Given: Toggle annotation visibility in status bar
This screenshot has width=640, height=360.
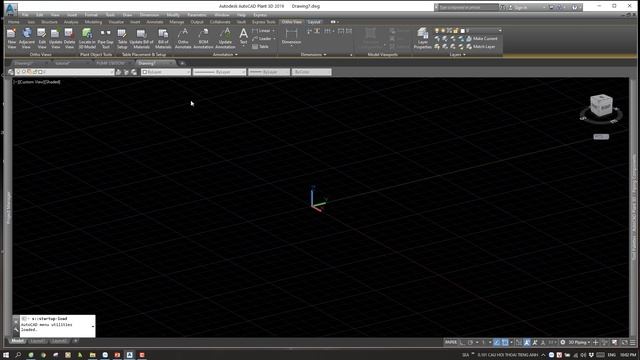Looking at the screenshot, I should click(527, 342).
